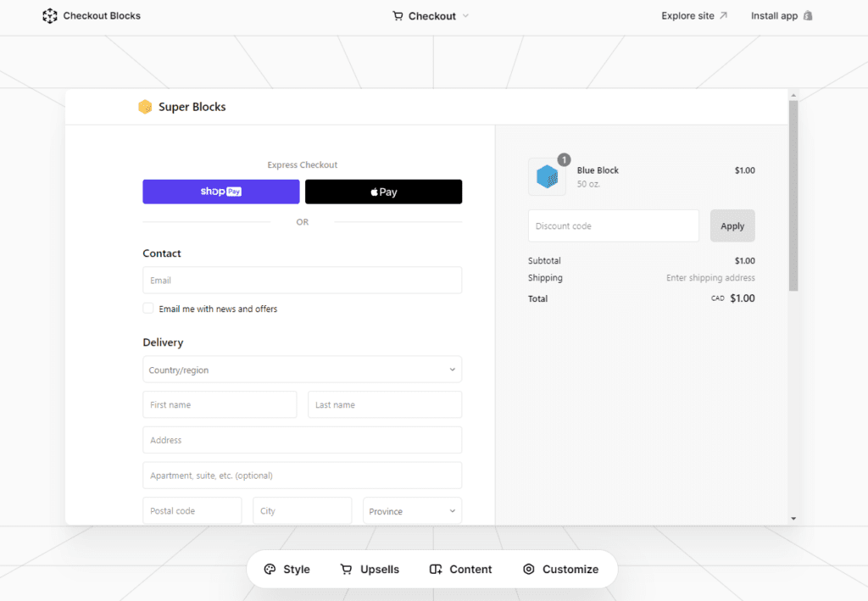Click the Upsells shopping cart icon

point(345,569)
